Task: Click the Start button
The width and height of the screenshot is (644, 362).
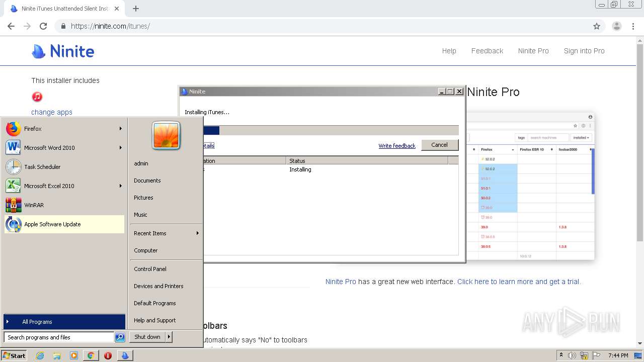Action: (x=14, y=355)
